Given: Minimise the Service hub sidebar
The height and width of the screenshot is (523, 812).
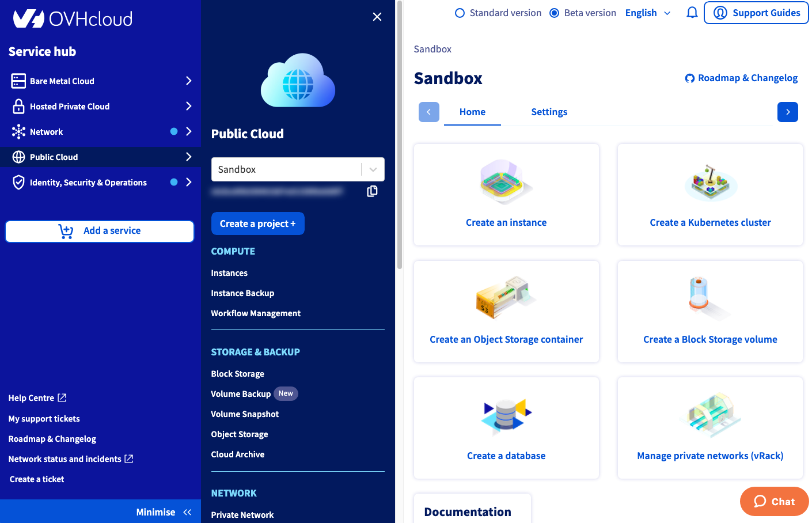Looking at the screenshot, I should point(164,512).
